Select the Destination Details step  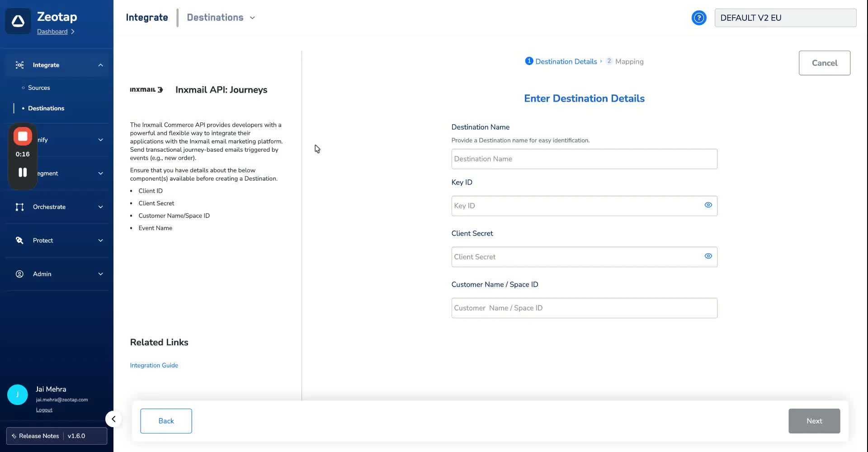[x=561, y=61]
